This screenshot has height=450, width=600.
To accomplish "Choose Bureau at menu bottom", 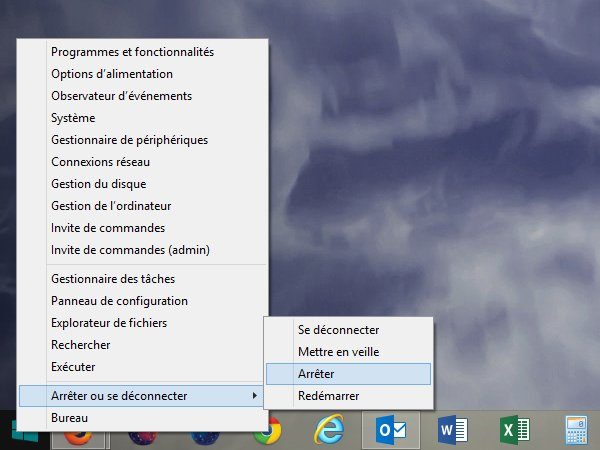I will point(142,417).
